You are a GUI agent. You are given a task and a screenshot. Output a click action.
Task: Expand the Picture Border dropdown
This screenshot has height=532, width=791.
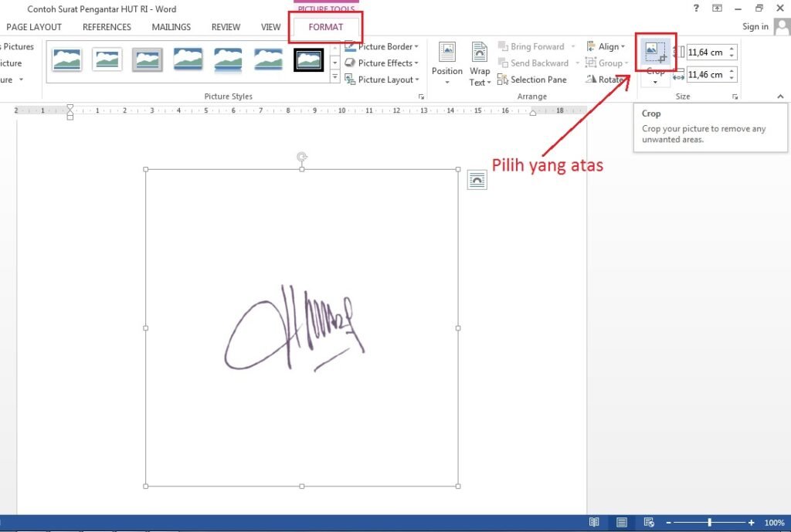pos(416,47)
